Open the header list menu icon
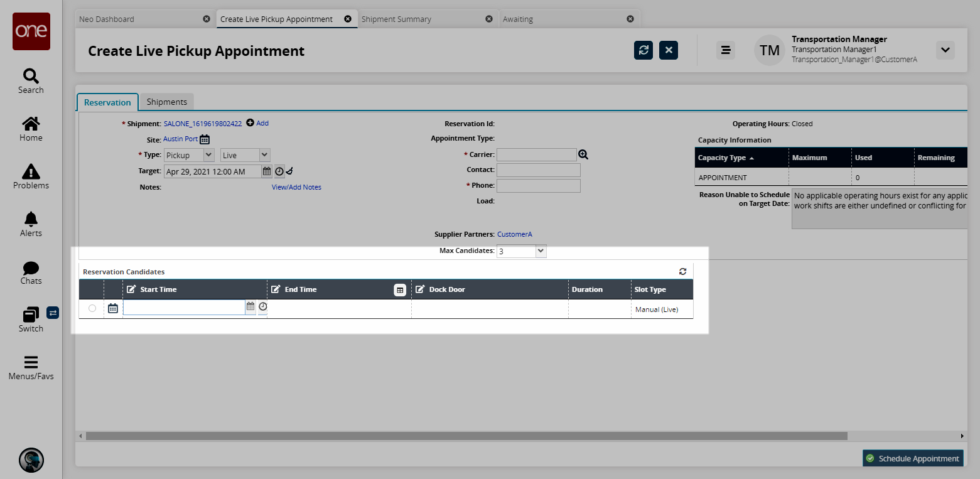Screen dimensions: 980x479 click(726, 50)
